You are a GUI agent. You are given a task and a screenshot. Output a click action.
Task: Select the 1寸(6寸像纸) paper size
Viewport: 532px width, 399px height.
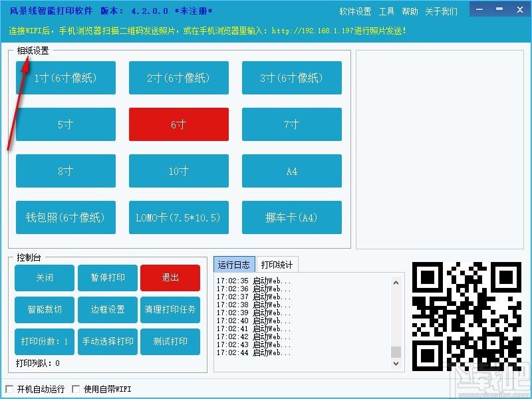click(x=65, y=78)
